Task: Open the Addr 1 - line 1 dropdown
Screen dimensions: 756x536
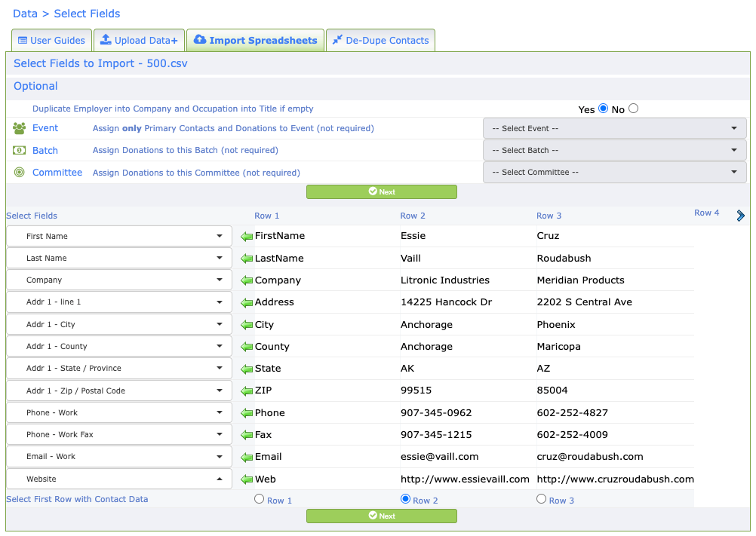Action: pyautogui.click(x=119, y=302)
